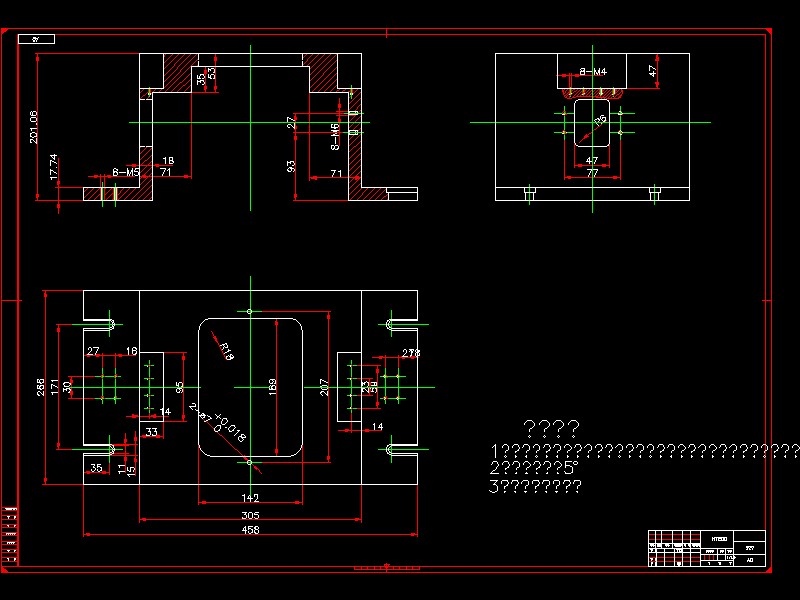Pick the 35 dimension beside 11
Screen dimensions: 800x600
tap(96, 467)
